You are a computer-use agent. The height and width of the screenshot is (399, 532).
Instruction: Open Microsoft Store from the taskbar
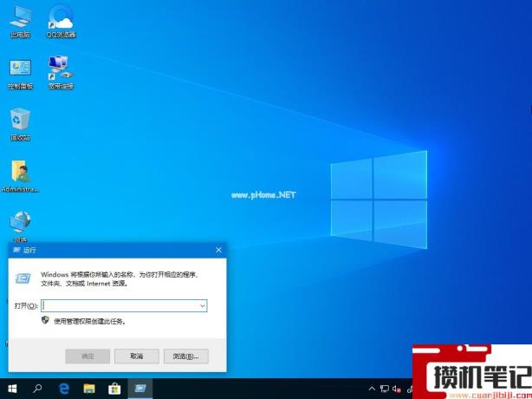tap(114, 389)
